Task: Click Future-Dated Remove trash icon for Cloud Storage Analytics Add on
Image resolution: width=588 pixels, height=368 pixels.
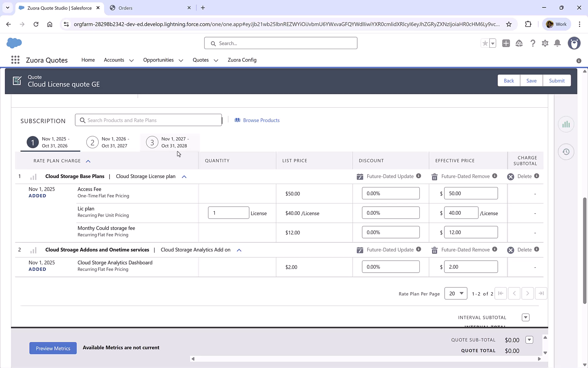Action: coord(434,249)
